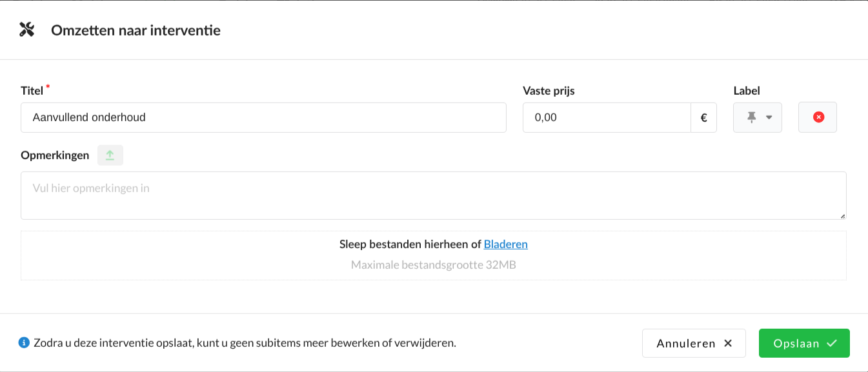868x372 pixels.
Task: Click the checkmark icon inside Opslaan
Action: tap(831, 343)
